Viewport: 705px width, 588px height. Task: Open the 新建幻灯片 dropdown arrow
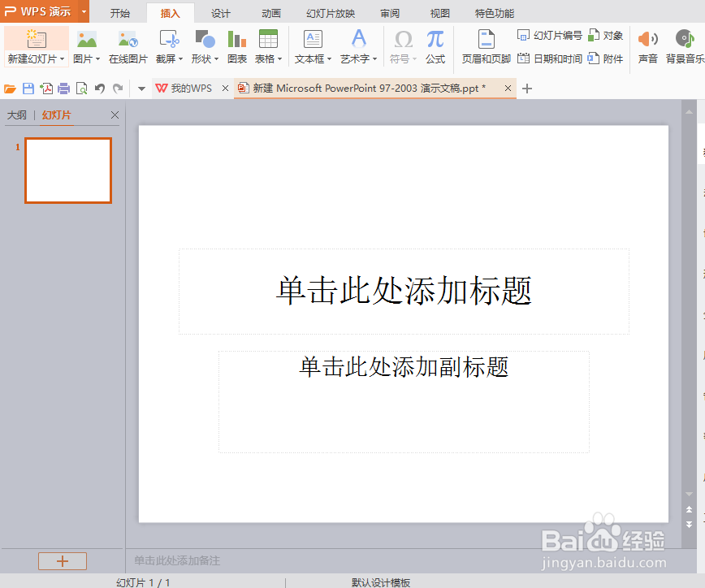pyautogui.click(x=62, y=59)
